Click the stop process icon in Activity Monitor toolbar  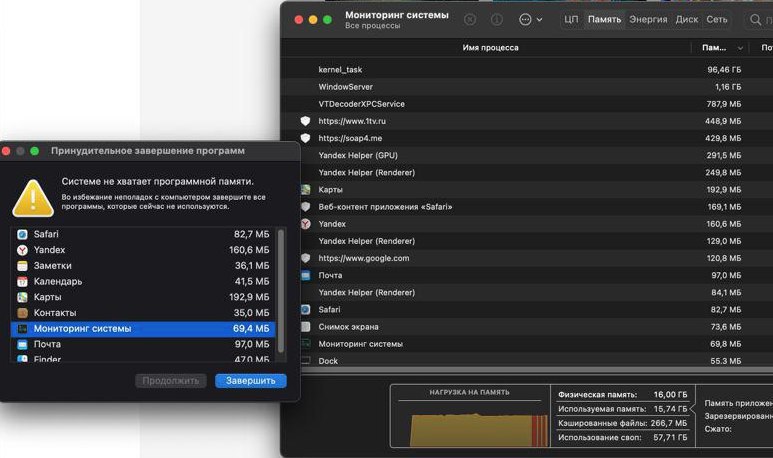click(x=470, y=19)
